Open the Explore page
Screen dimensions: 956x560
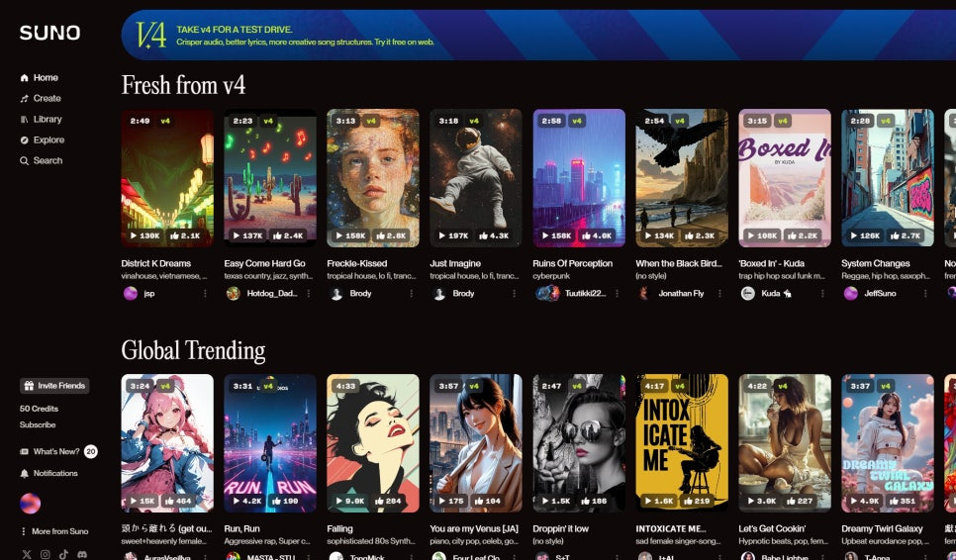coord(43,140)
